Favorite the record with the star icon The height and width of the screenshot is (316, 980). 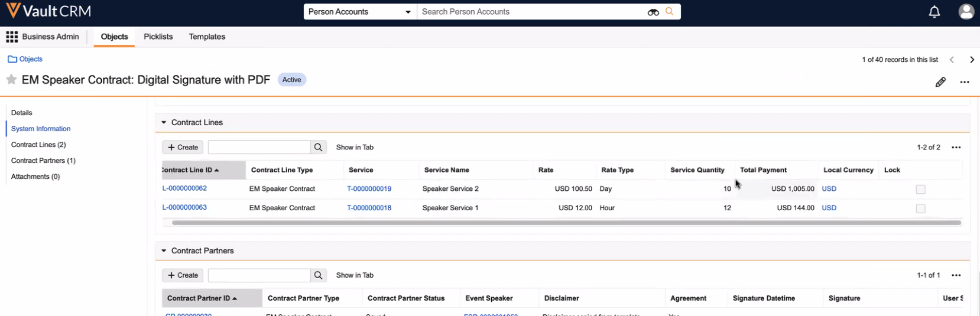tap(11, 80)
